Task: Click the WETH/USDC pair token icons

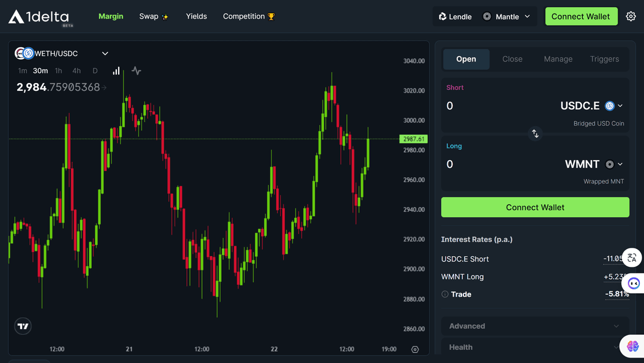Action: coord(24,54)
